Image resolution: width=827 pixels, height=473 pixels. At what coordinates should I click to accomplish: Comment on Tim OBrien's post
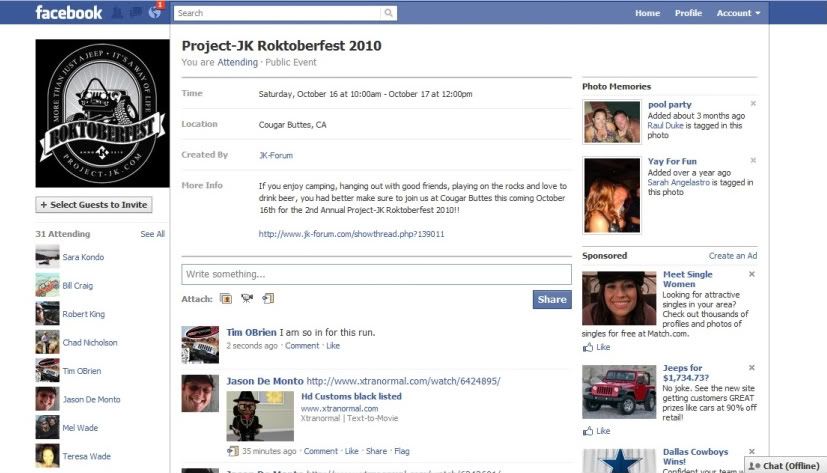coord(302,346)
